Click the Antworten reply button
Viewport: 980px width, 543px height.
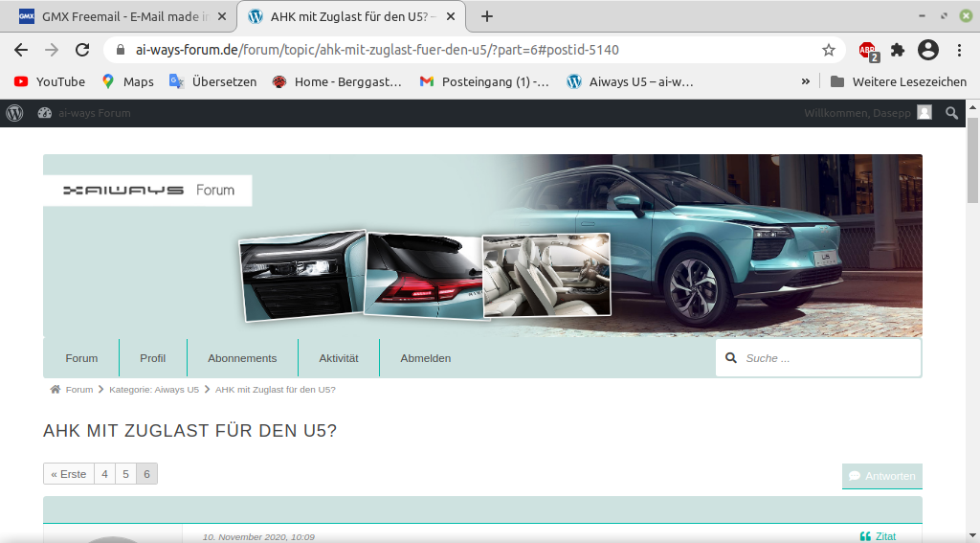(x=881, y=476)
